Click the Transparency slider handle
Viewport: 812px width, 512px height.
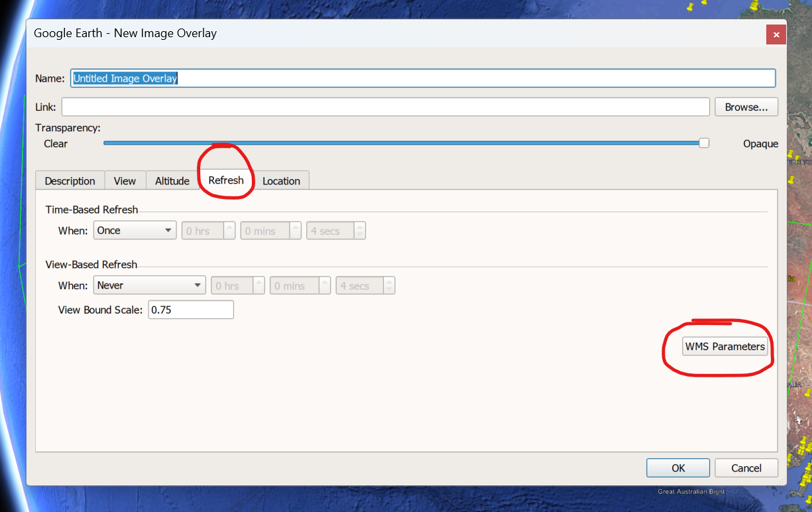tap(704, 143)
